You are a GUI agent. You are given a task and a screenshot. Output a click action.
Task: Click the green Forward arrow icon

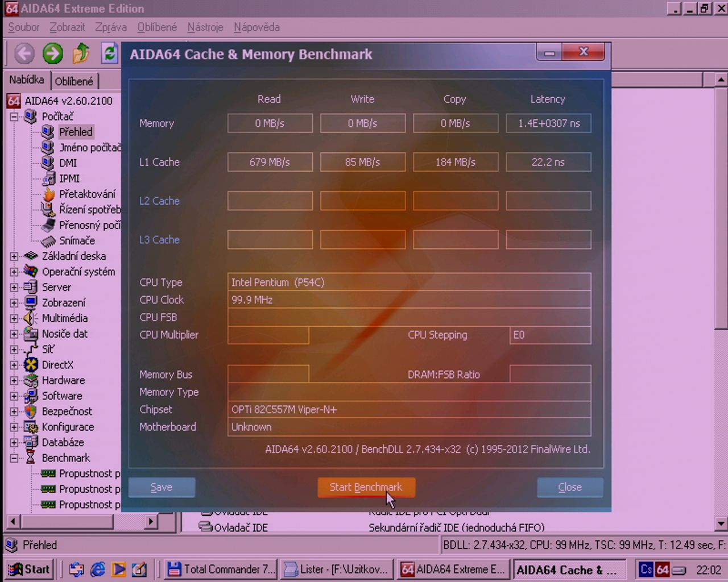(x=53, y=54)
